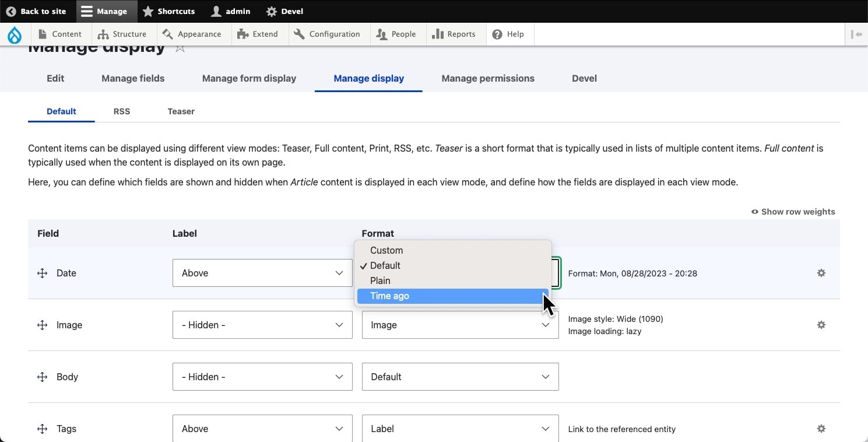Open the Body label dropdown

(x=262, y=377)
